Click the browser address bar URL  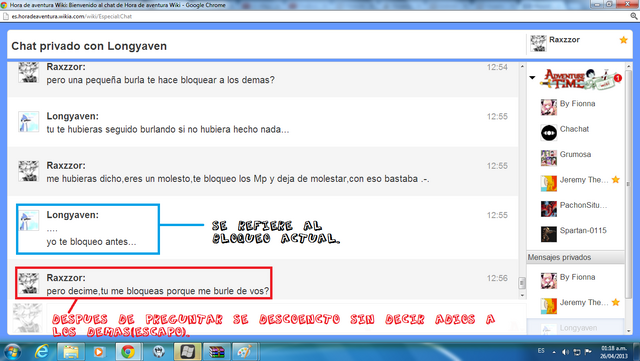71,16
